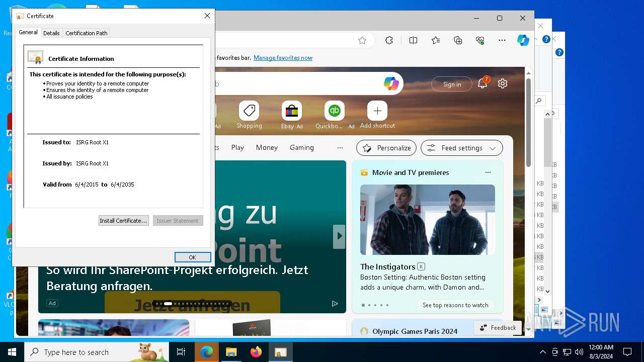The width and height of the screenshot is (644, 362).
Task: Switch feed to Play tab
Action: pyautogui.click(x=237, y=147)
